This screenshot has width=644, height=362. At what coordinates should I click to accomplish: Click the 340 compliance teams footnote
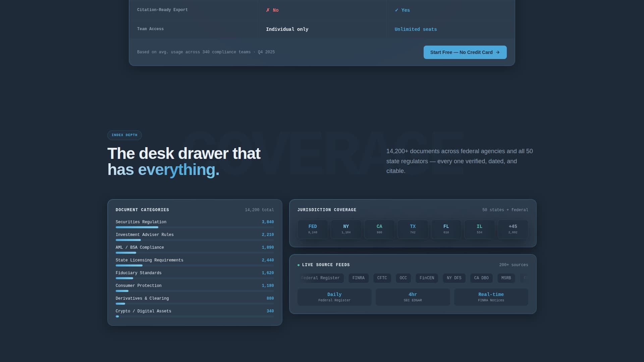(x=206, y=52)
